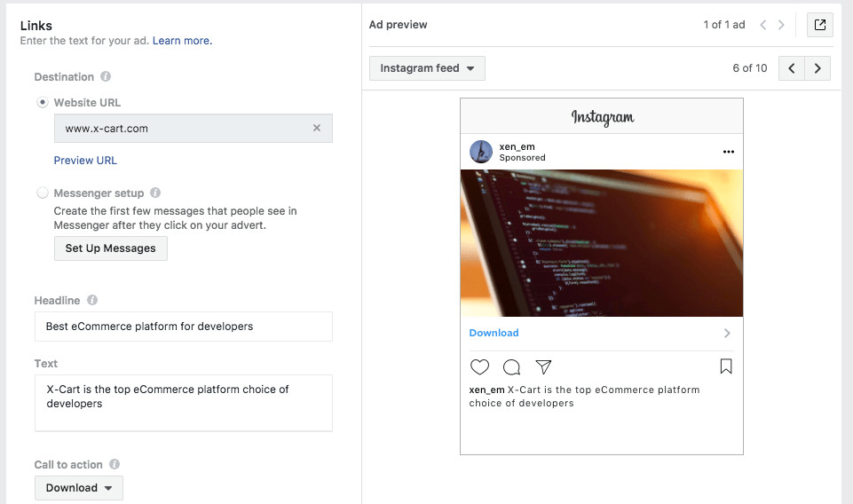Go to previous ad arrow
This screenshot has width=853, height=504.
[763, 25]
